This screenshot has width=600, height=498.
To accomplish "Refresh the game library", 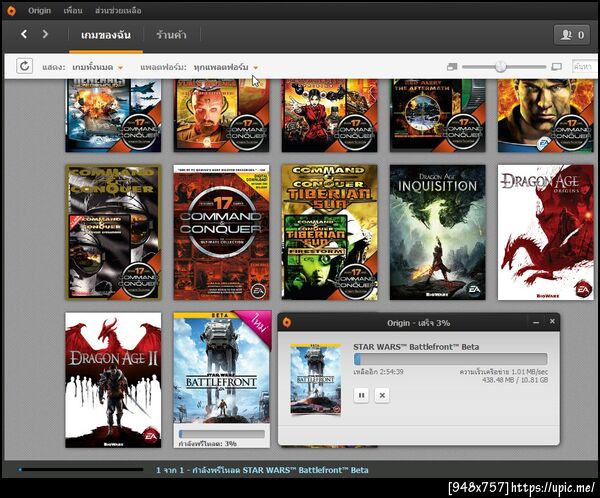I will pos(24,66).
